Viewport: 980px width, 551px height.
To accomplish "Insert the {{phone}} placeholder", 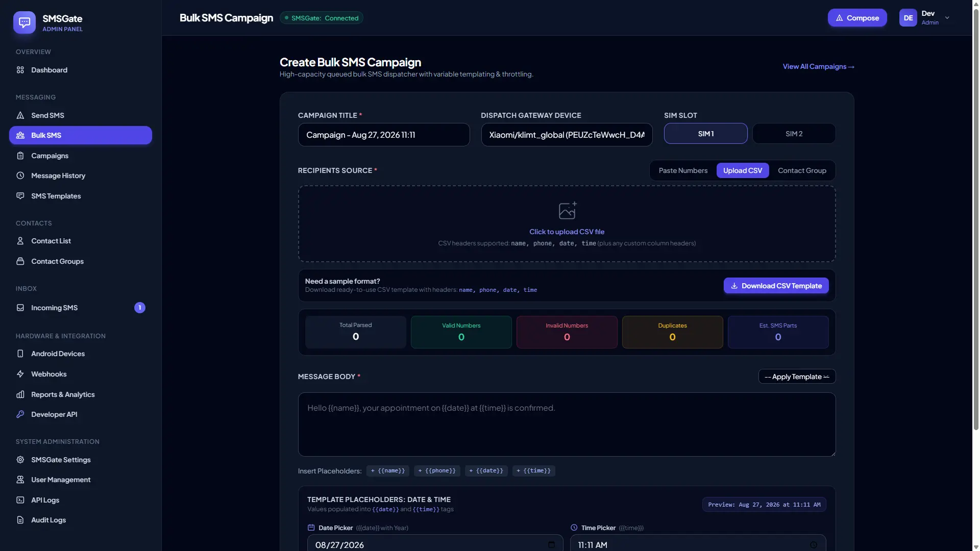I will point(437,470).
